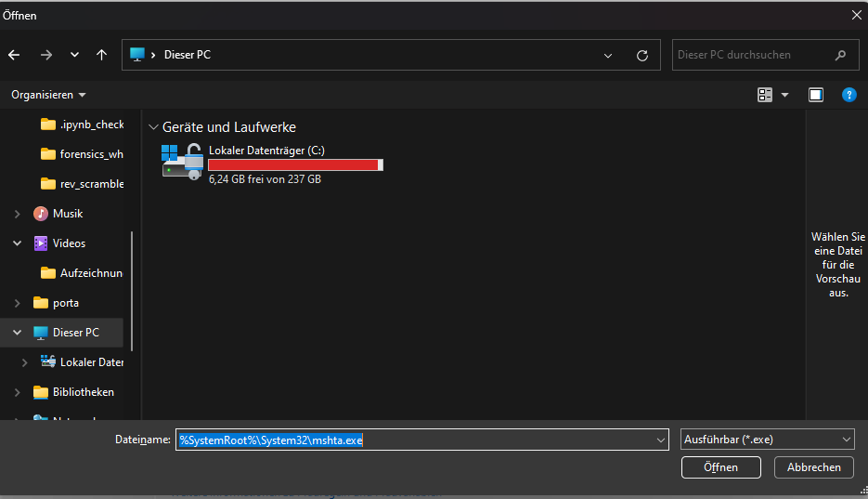Click the Öffnen button
868x499 pixels.
pyautogui.click(x=720, y=467)
